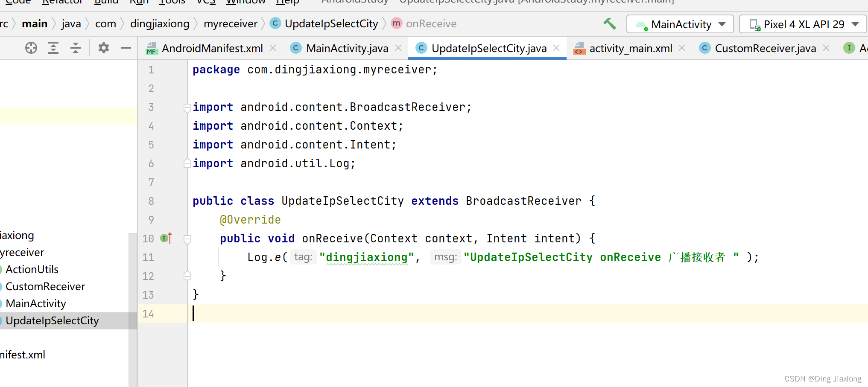
Task: Switch to the CustomReceiver.java tab
Action: [765, 48]
